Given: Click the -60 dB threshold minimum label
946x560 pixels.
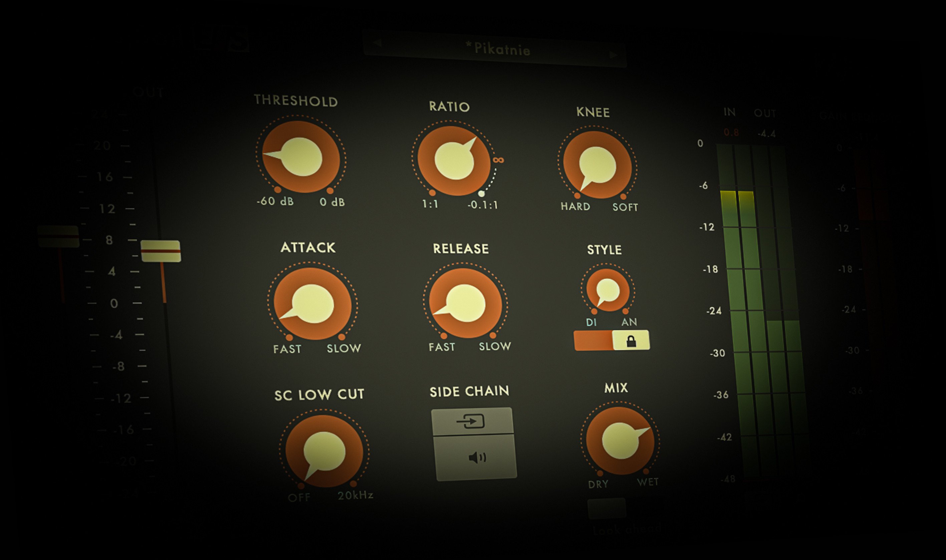Looking at the screenshot, I should 275,202.
